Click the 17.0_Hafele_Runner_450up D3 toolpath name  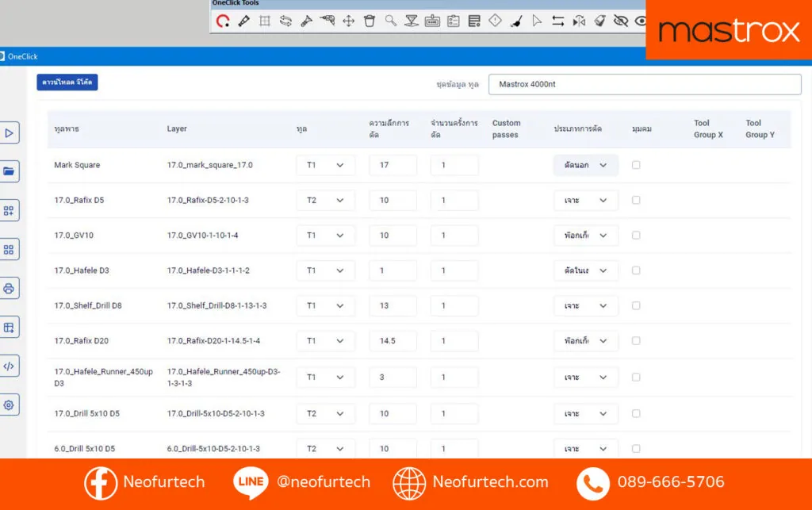pyautogui.click(x=104, y=378)
